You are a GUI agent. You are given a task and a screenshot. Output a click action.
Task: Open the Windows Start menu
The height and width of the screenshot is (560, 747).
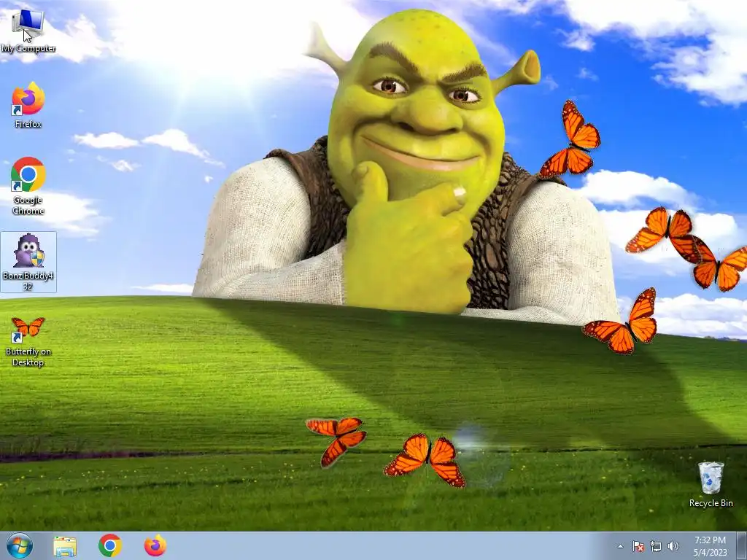tap(20, 545)
